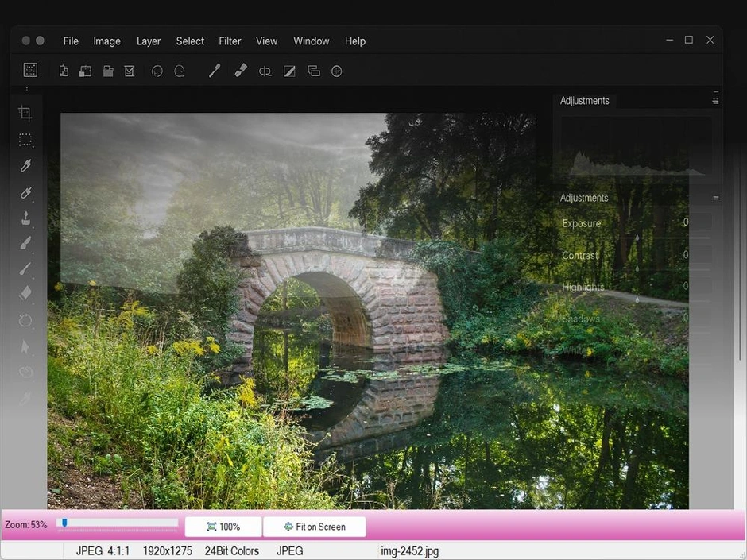Open the Image menu

click(x=106, y=41)
